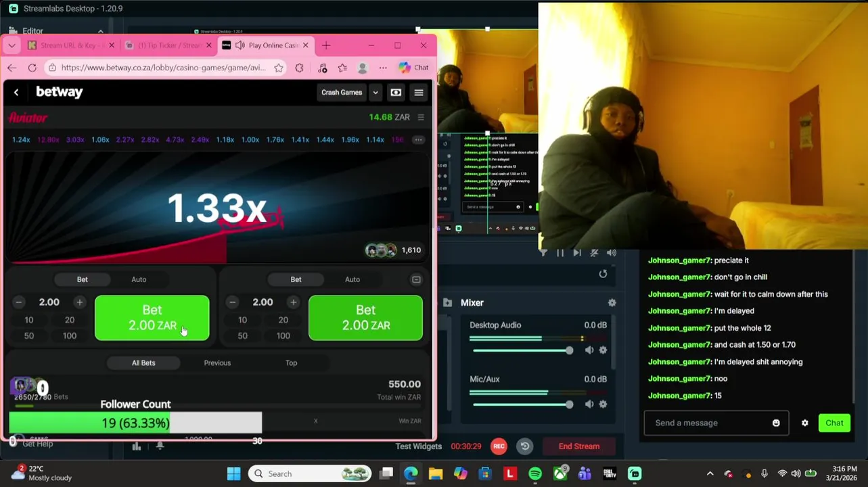Open Copilot Chat in the browser
Screen dimensions: 868x487
point(413,68)
